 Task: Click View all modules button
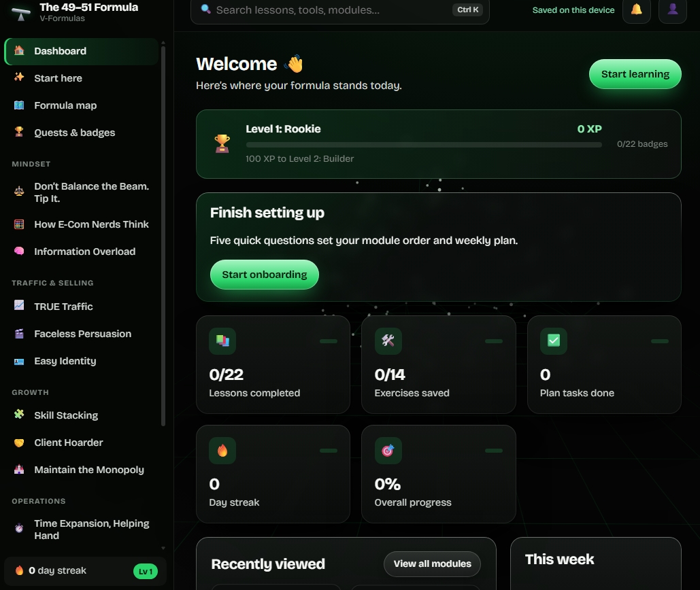coord(432,564)
